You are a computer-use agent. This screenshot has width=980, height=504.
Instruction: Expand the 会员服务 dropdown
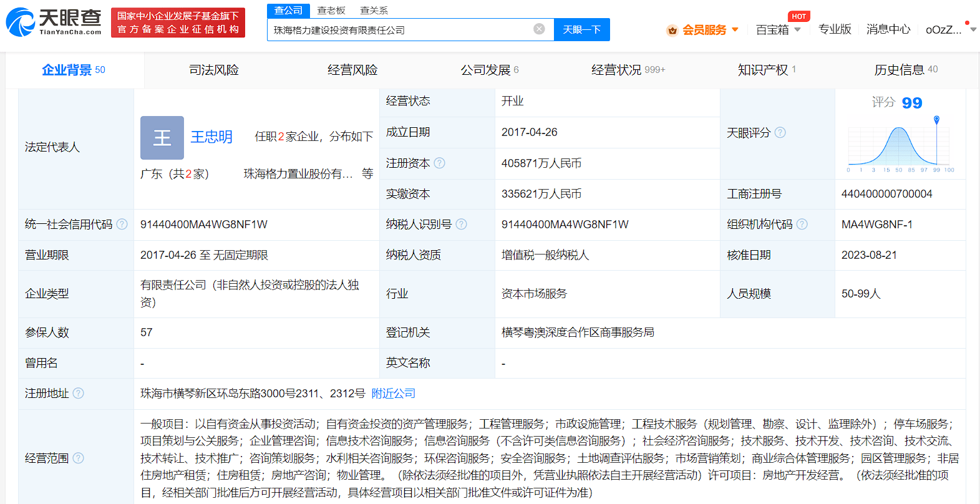pos(703,29)
